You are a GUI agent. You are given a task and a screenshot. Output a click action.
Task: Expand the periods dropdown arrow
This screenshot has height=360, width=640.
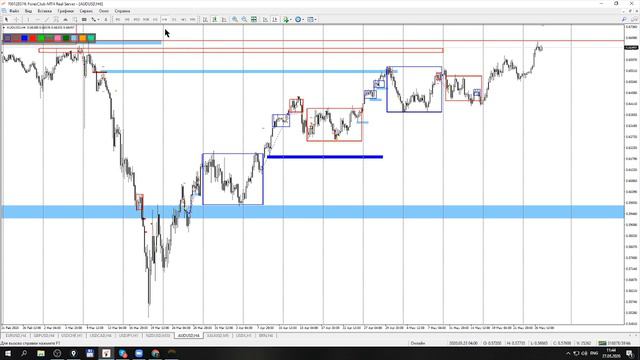(303, 19)
